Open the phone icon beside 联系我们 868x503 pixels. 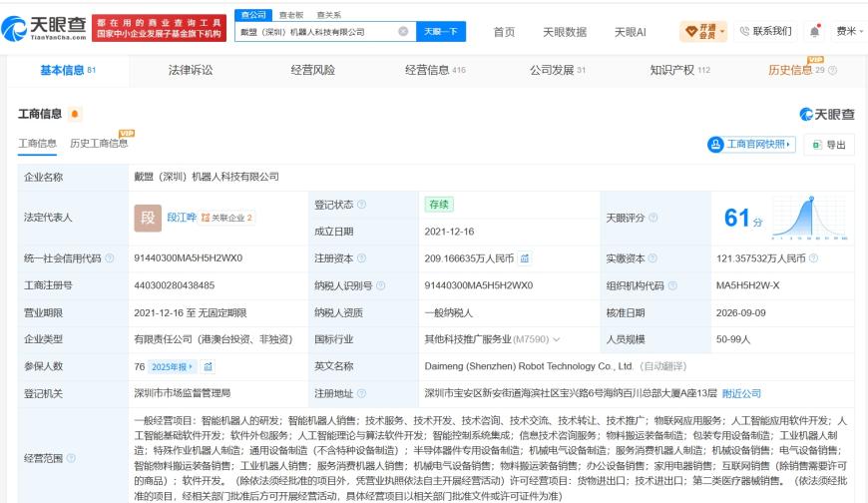(744, 32)
